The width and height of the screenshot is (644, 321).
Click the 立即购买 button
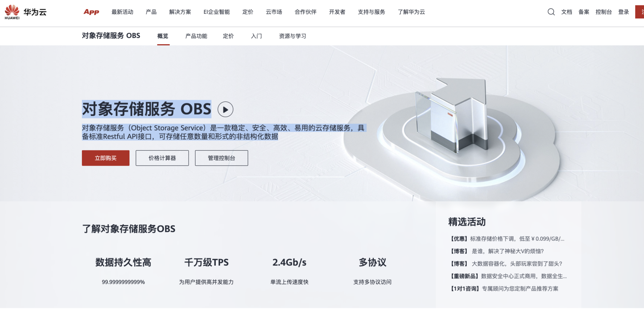click(x=106, y=158)
